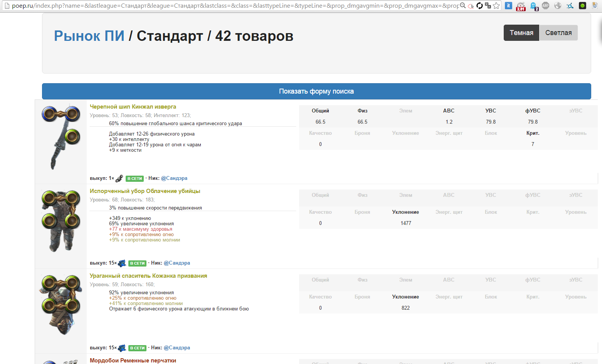
Task: Click the text '+349 к уклонению'
Action: [130, 218]
